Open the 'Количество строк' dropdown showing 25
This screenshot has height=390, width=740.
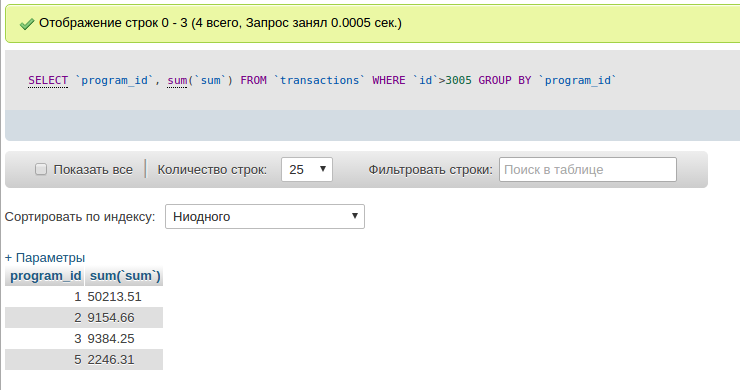(307, 170)
